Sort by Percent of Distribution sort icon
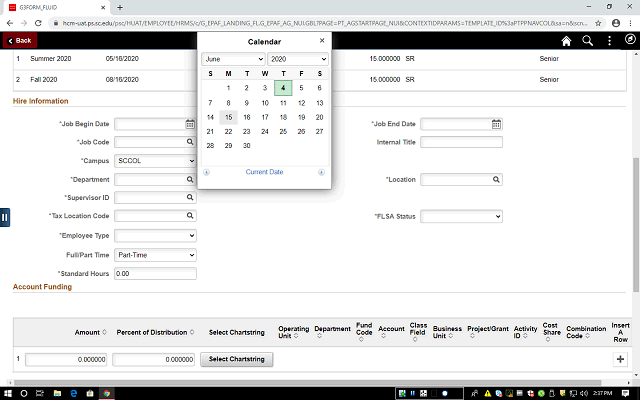This screenshot has height=400, width=640. [x=192, y=332]
